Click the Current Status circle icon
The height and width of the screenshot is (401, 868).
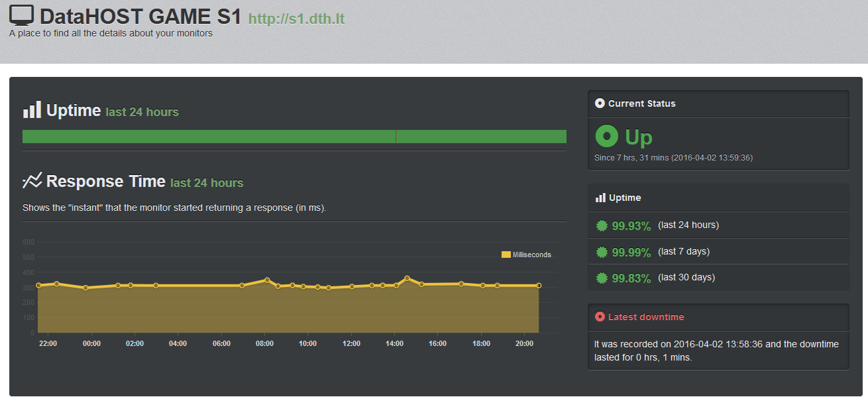(600, 103)
